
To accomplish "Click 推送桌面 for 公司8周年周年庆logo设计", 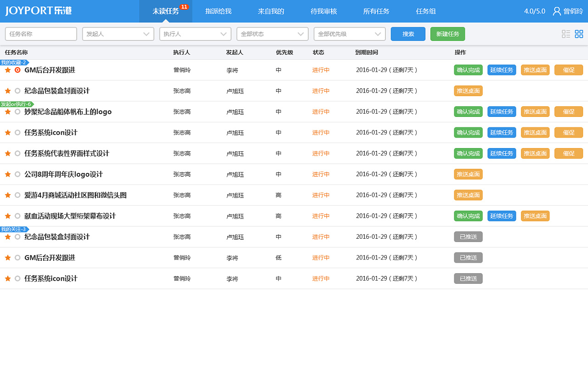I will click(x=468, y=174).
